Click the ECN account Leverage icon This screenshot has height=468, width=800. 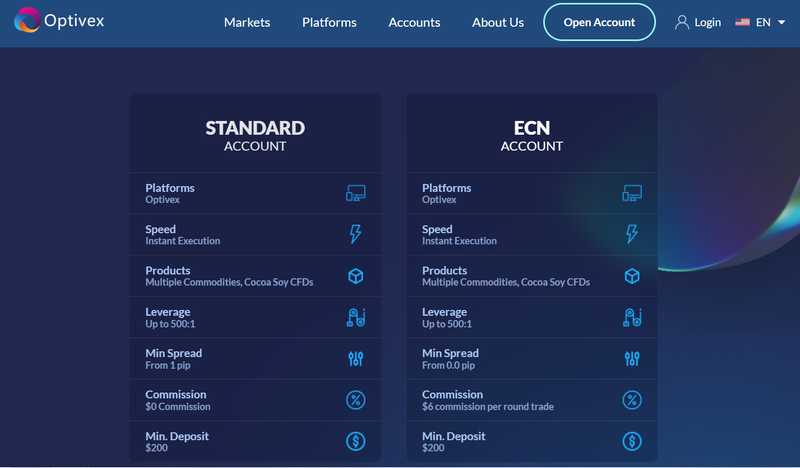(632, 317)
